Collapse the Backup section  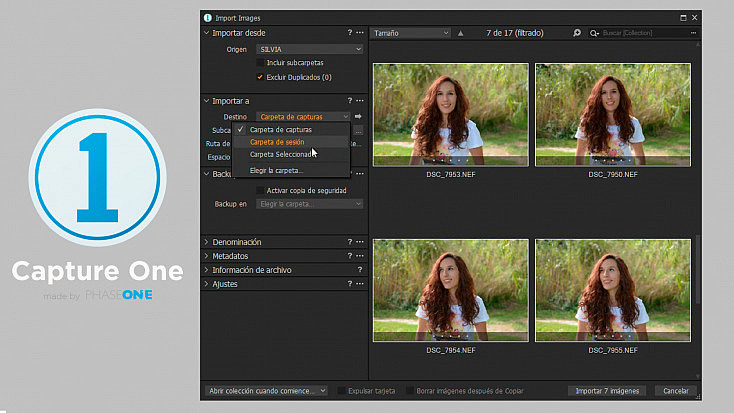[x=206, y=174]
